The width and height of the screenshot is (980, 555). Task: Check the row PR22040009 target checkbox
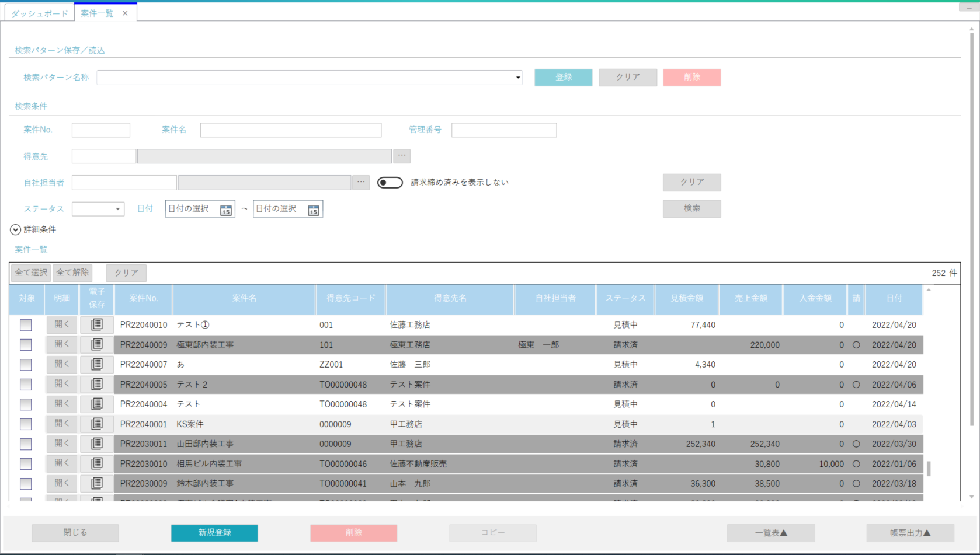pyautogui.click(x=26, y=345)
